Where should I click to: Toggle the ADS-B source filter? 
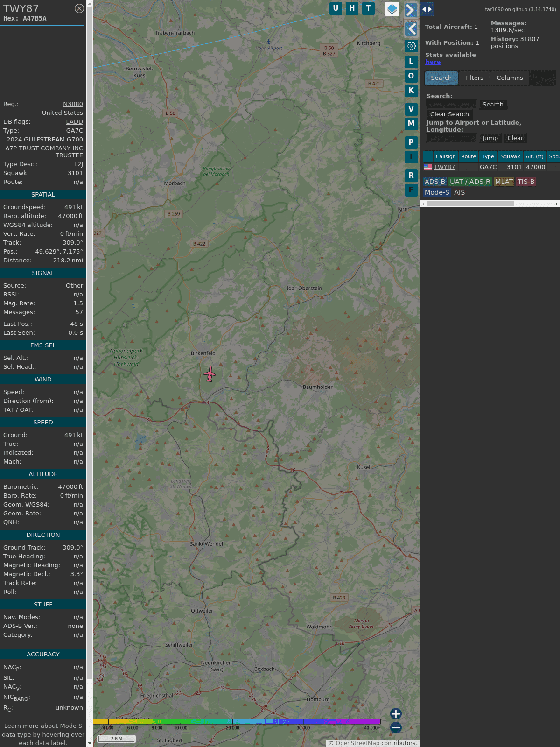[x=434, y=182]
